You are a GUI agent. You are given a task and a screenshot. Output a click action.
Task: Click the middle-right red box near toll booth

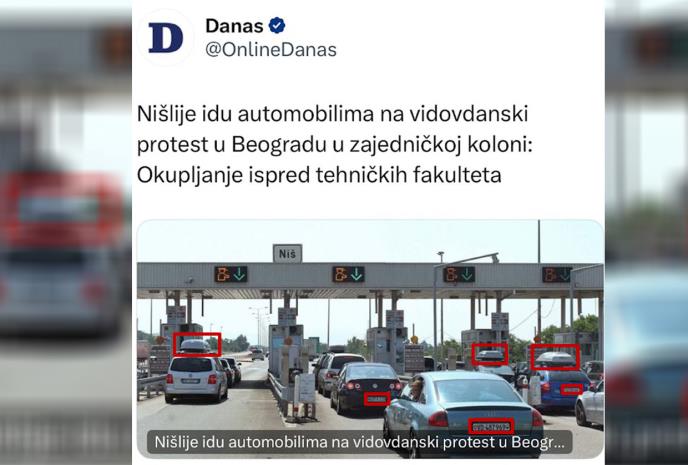[490, 354]
